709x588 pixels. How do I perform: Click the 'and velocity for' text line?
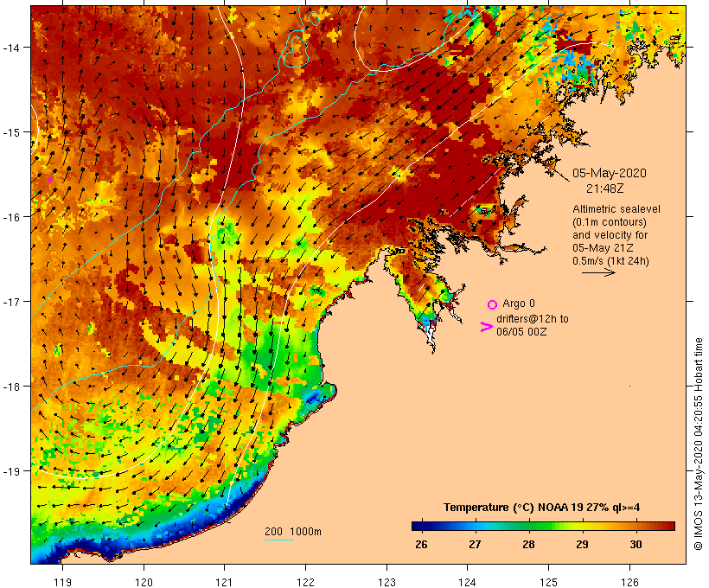click(610, 235)
